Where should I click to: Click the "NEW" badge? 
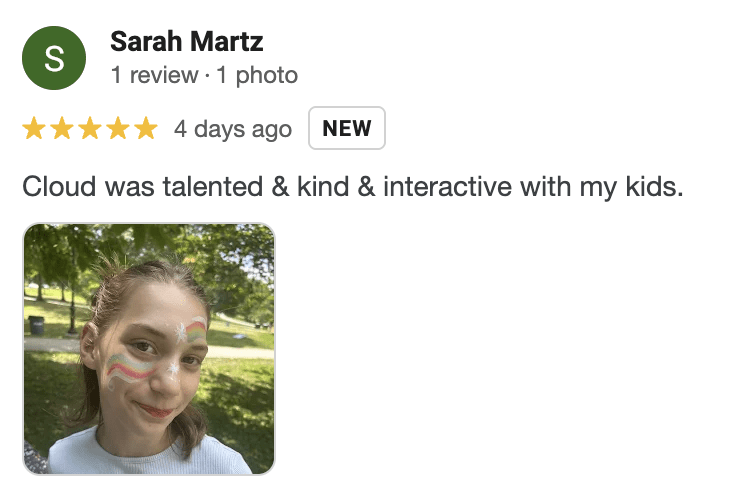coord(346,128)
